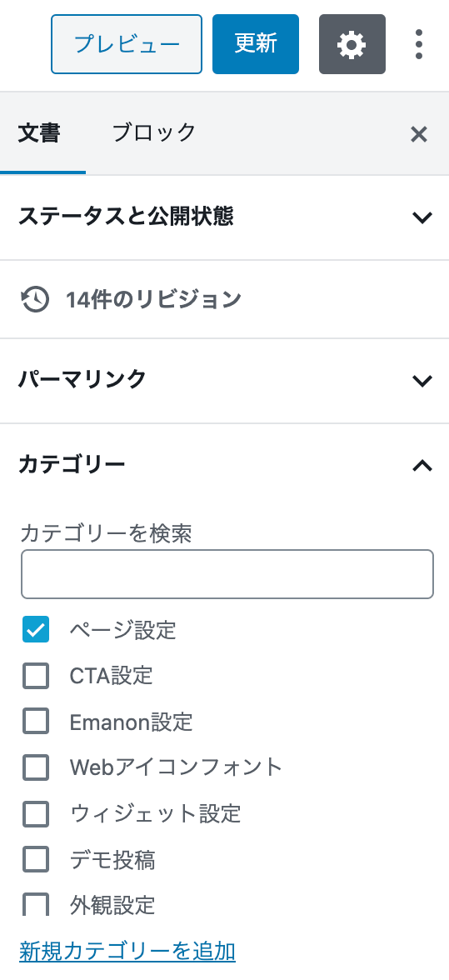
Task: Check the CTA設定 category checkbox
Action: (36, 676)
